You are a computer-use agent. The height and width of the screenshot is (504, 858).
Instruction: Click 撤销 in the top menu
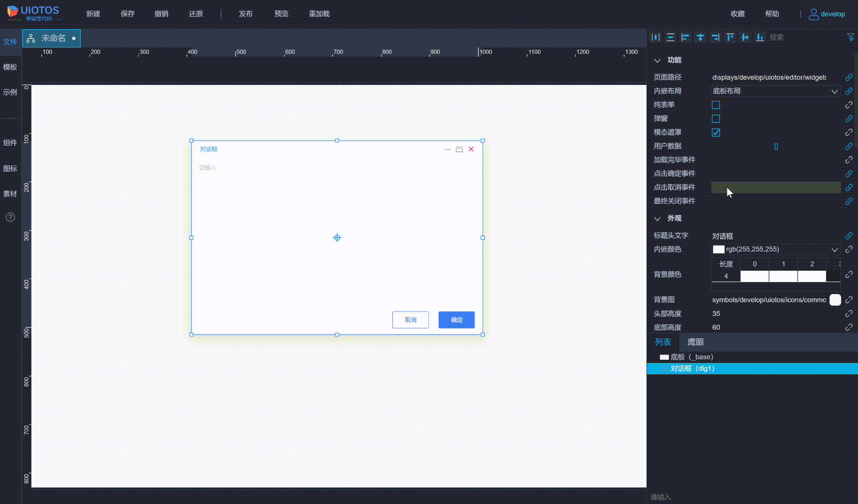point(162,14)
